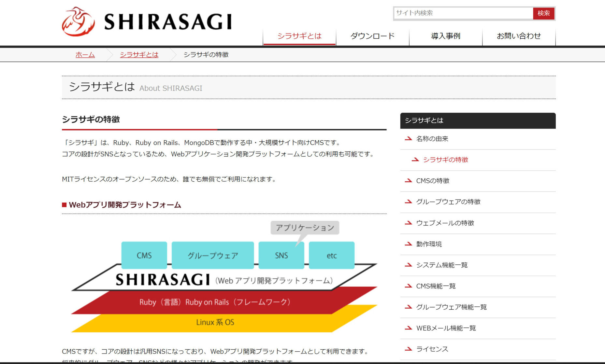Select the arrow next to ライセンス

408,349
